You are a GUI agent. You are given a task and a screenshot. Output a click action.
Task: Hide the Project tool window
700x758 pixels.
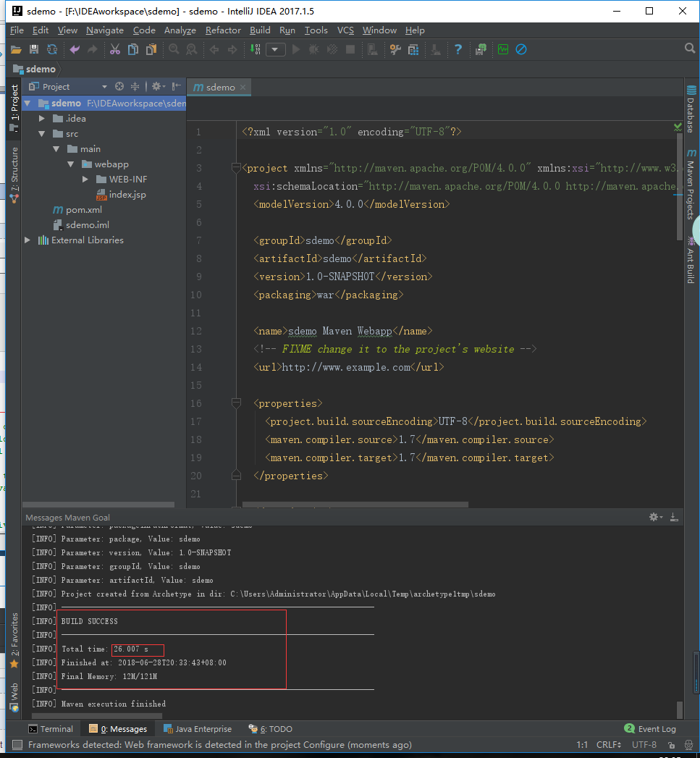coord(177,87)
